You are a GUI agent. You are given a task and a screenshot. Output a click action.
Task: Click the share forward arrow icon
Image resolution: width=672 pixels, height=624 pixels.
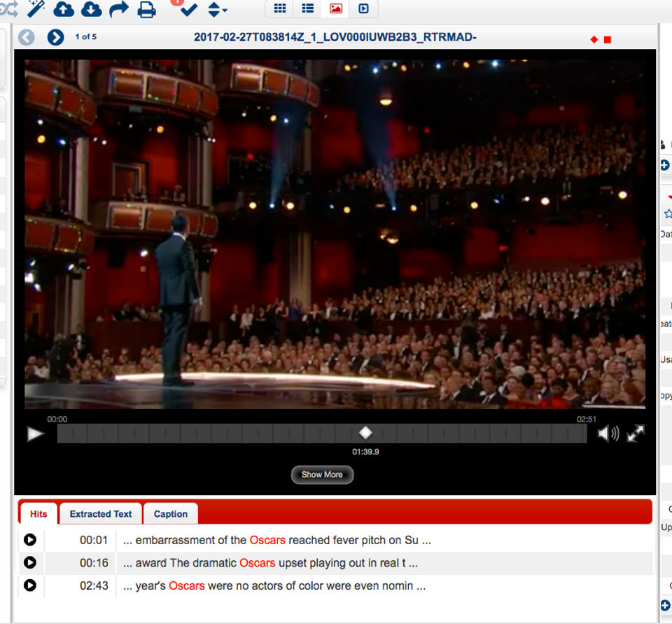(x=119, y=9)
